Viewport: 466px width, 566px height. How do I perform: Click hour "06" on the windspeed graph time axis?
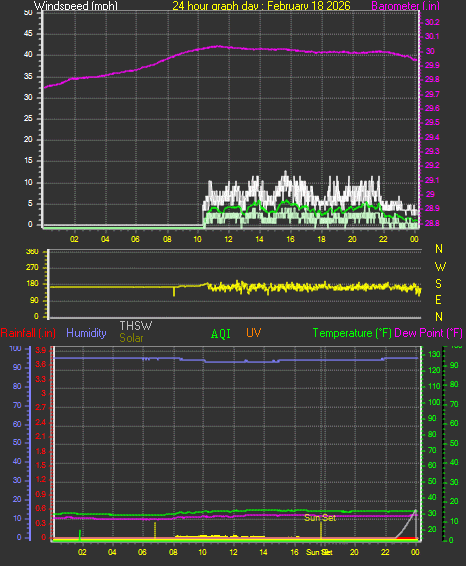click(135, 239)
